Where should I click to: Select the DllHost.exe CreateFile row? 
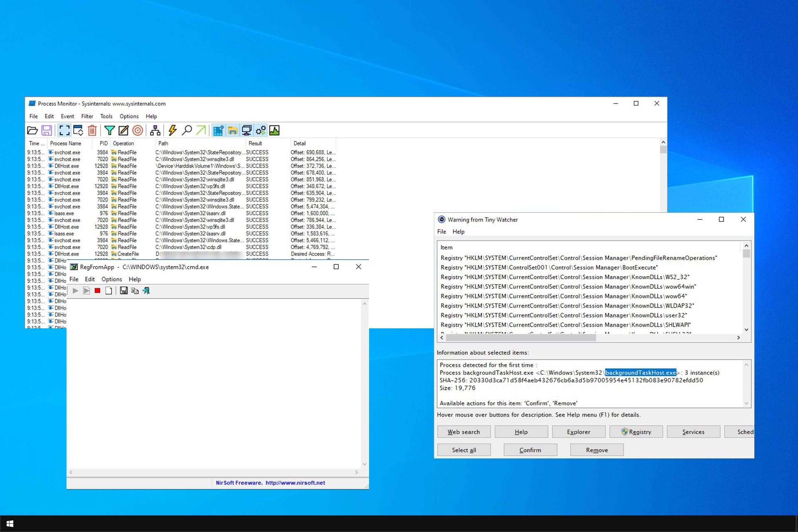[182, 254]
